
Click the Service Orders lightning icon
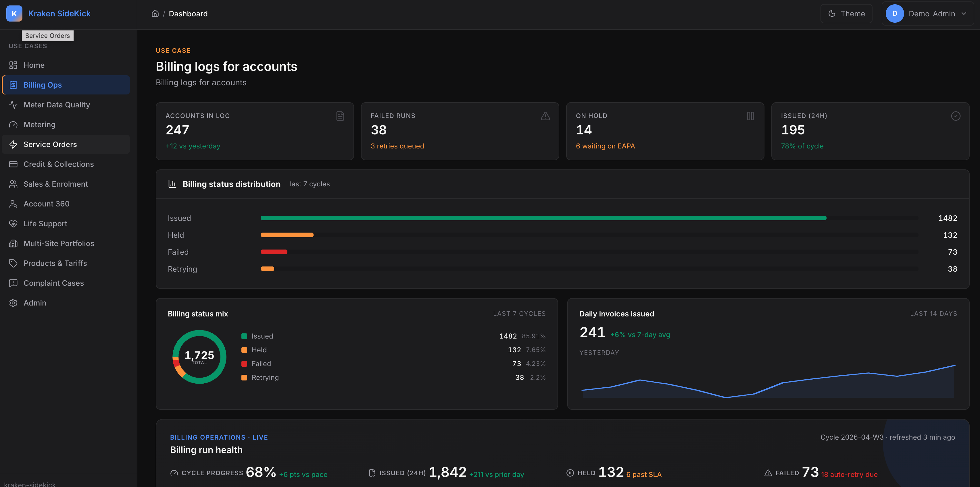[13, 144]
